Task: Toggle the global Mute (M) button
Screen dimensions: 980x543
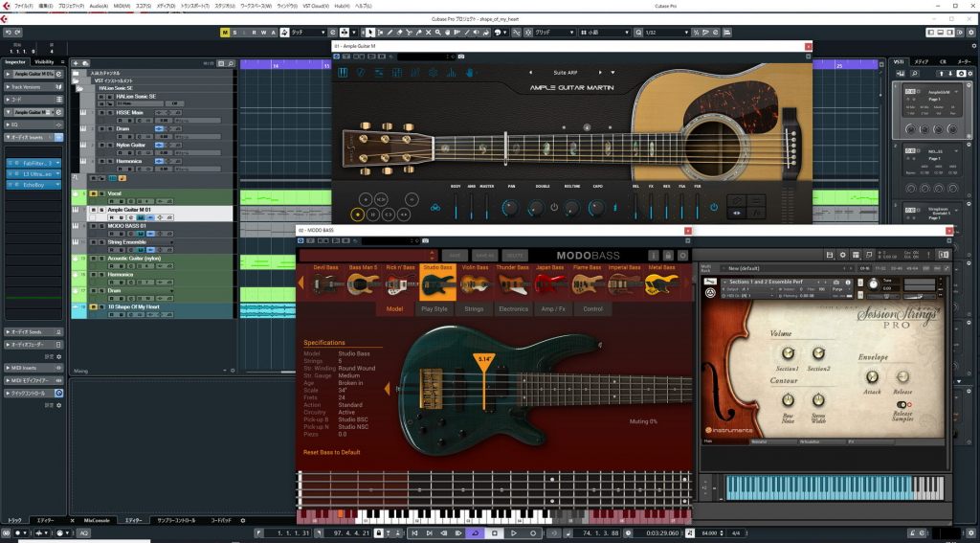Action: point(225,32)
